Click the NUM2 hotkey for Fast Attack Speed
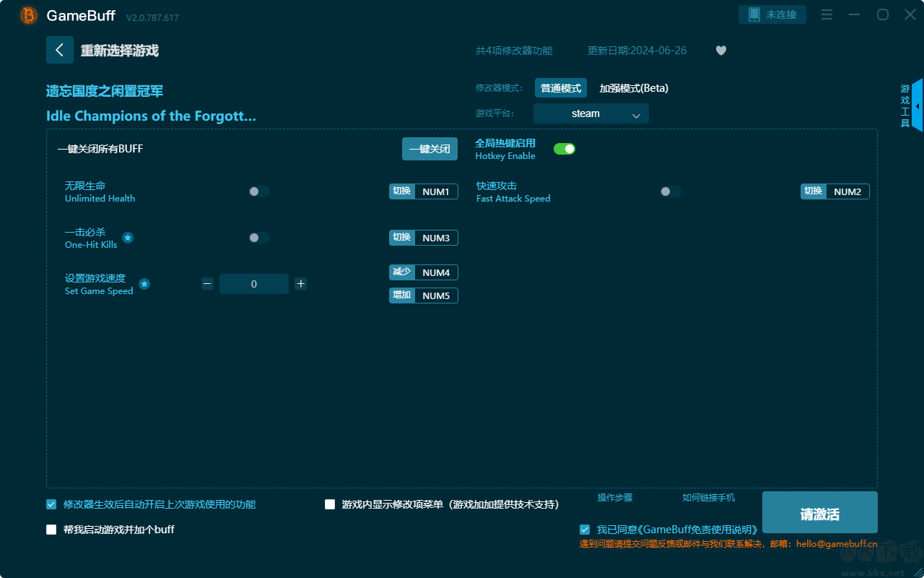 coord(835,191)
